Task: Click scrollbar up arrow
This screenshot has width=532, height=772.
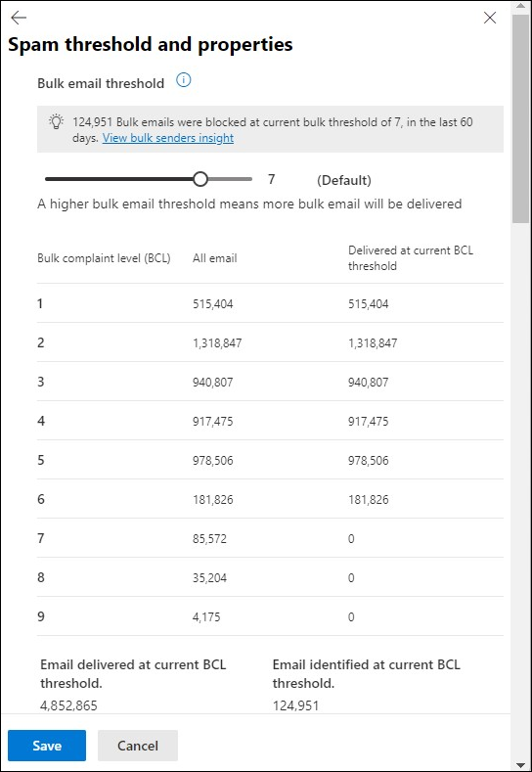Action: [x=520, y=7]
